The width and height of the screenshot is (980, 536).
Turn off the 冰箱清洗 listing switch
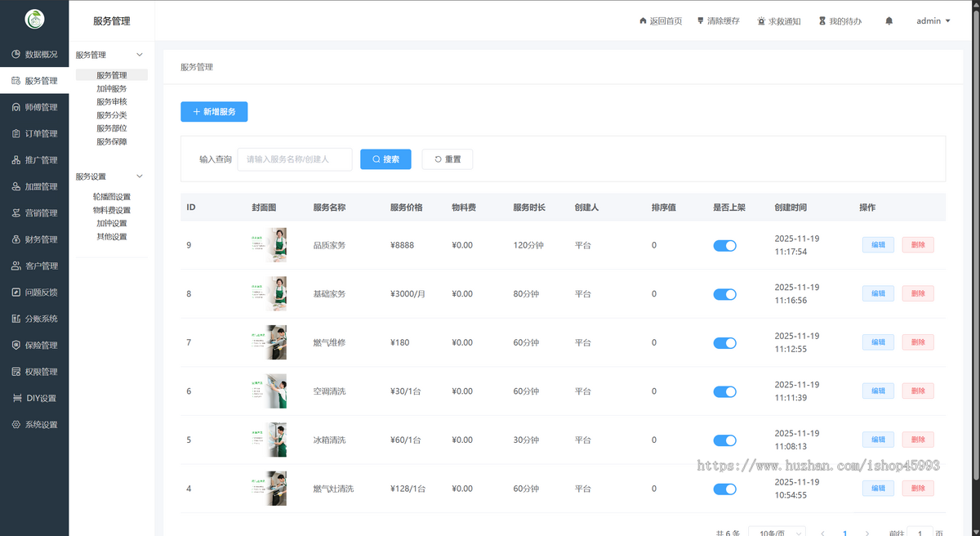[x=724, y=440]
